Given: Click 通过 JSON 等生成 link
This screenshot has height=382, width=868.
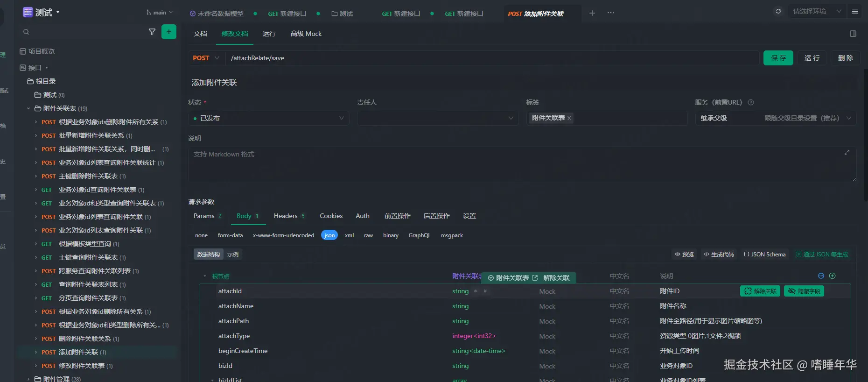Looking at the screenshot, I should click(x=822, y=255).
